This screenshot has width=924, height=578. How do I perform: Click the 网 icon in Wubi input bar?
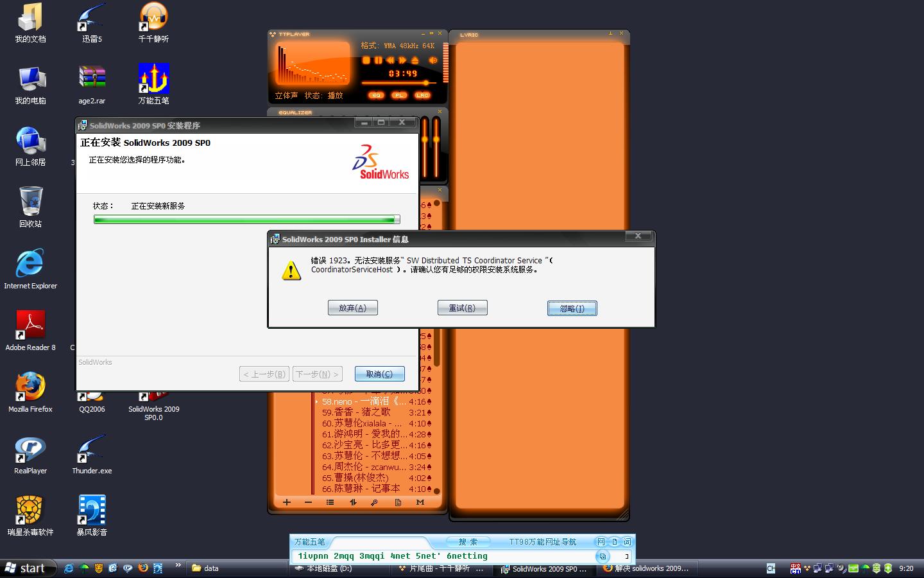(601, 542)
